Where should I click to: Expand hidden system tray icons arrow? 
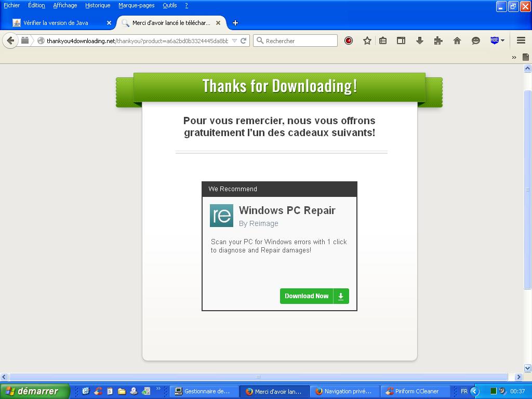[x=475, y=392]
